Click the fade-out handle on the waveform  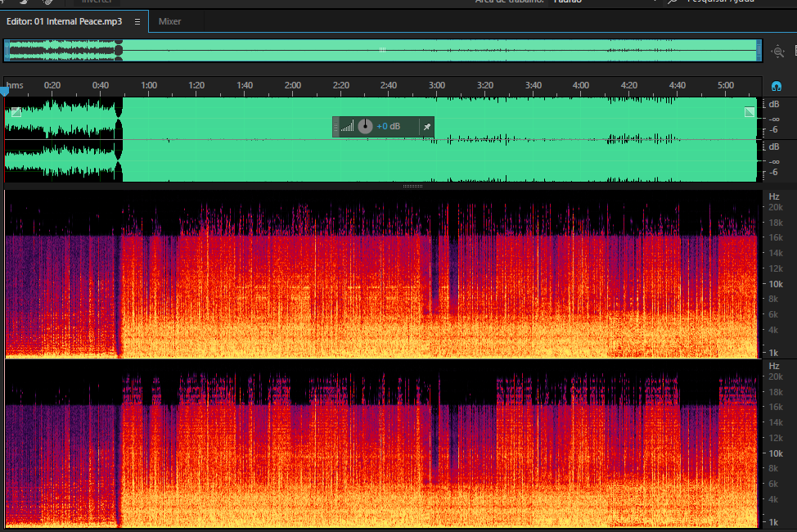[750, 112]
